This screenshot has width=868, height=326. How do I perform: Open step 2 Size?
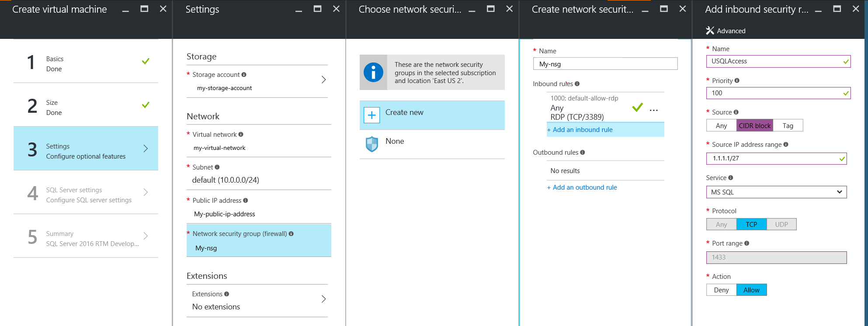pyautogui.click(x=86, y=105)
